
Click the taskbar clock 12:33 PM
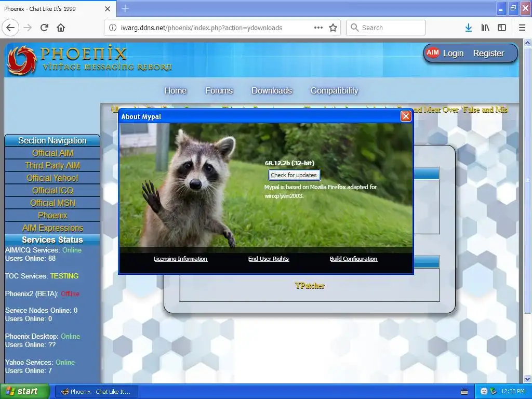(513, 392)
